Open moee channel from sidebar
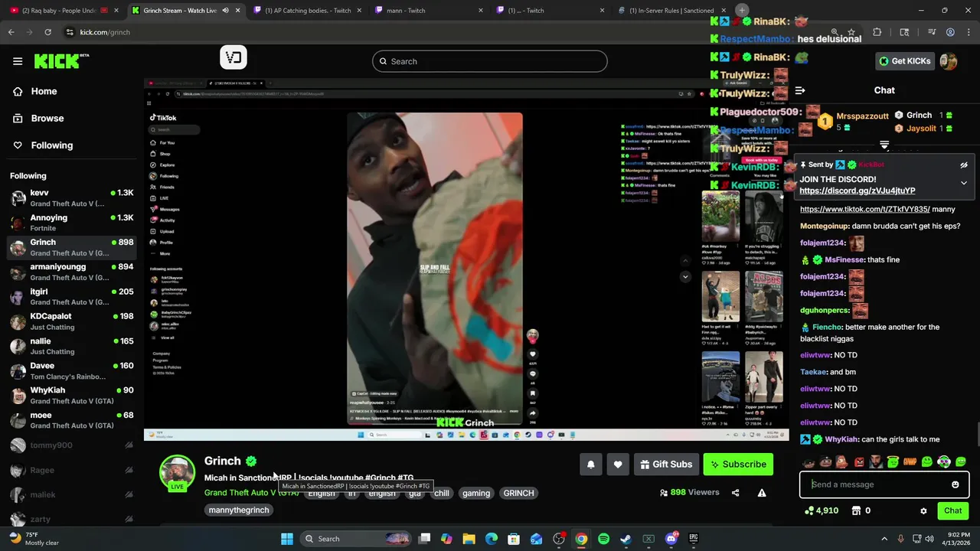 click(x=73, y=420)
